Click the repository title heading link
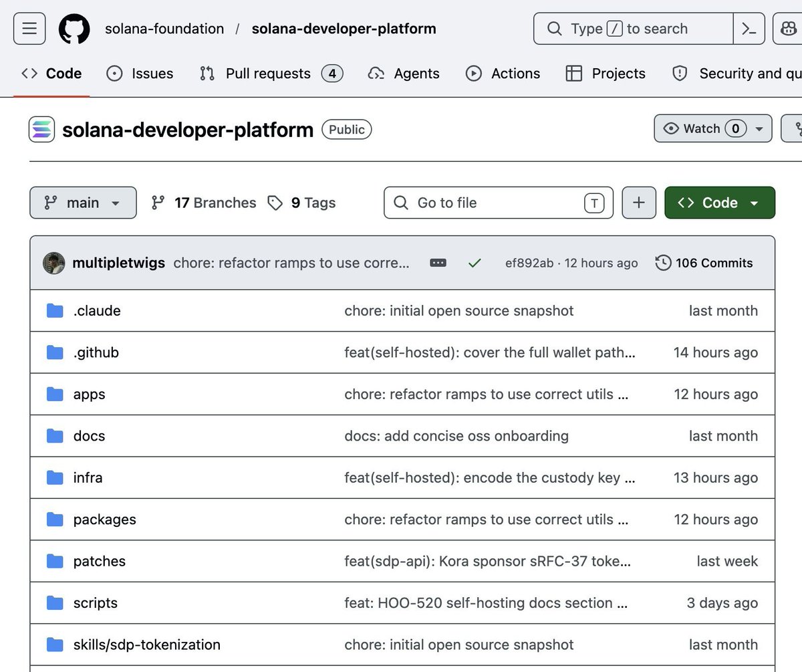The height and width of the screenshot is (672, 802). pos(188,129)
